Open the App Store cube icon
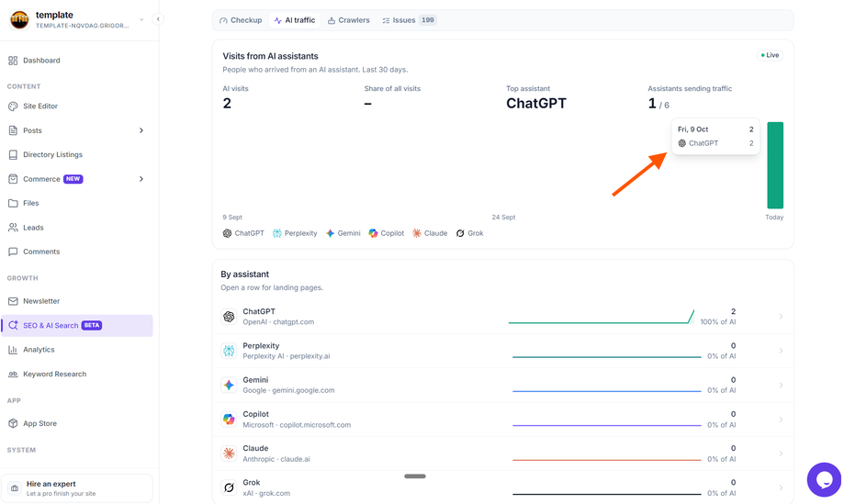This screenshot has width=844, height=504. click(13, 423)
